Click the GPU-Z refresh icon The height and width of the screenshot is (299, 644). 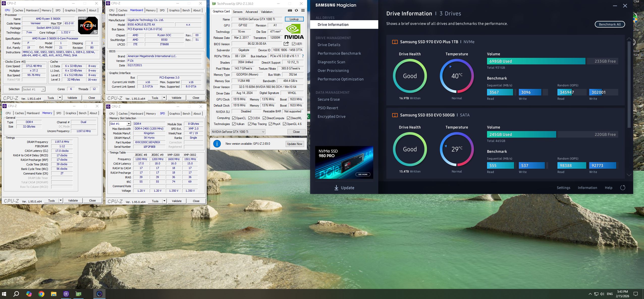click(296, 10)
